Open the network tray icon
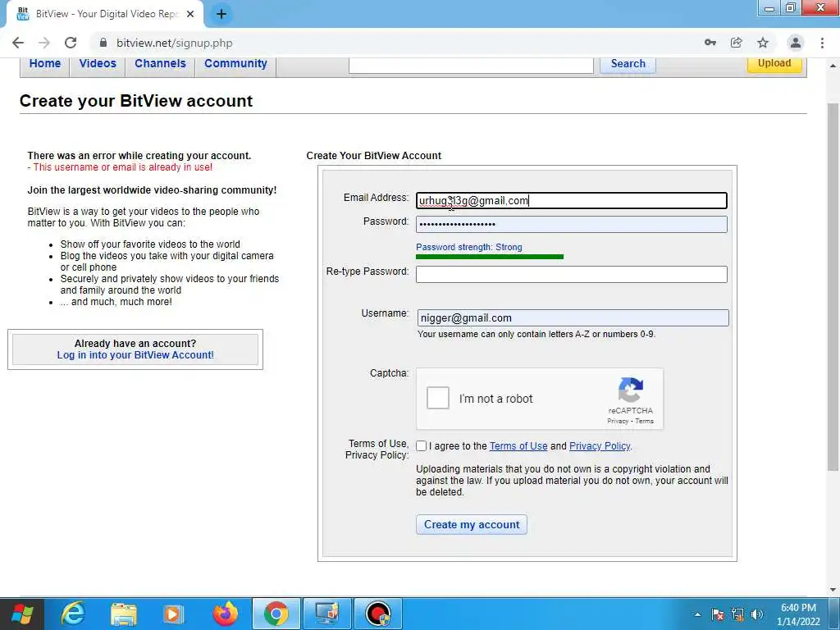The width and height of the screenshot is (840, 630). click(x=737, y=614)
